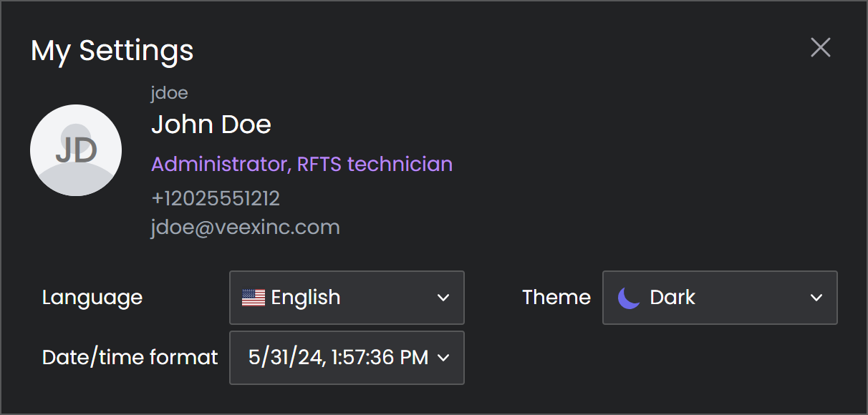Open the English language dropdown

[347, 298]
